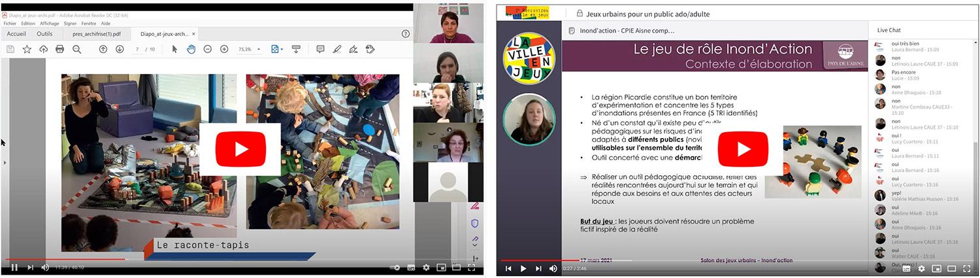This screenshot has width=980, height=278.
Task: Mute the right video volume
Action: point(553,268)
